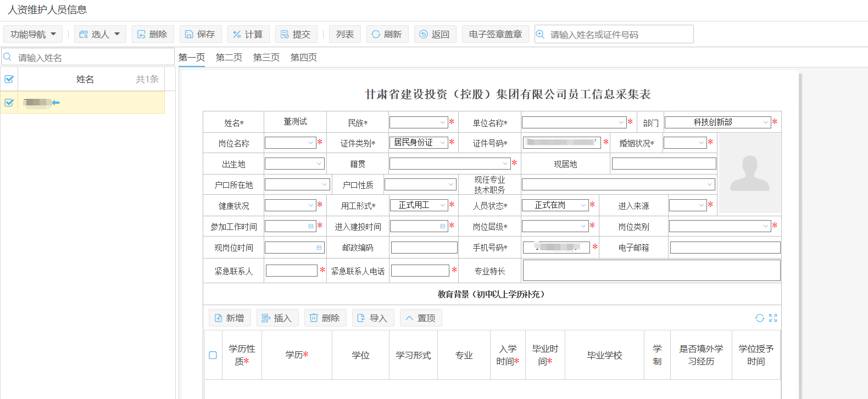Viewport: 868px width, 399px height.
Task: Open the 民族 dropdown
Action: pyautogui.click(x=419, y=122)
